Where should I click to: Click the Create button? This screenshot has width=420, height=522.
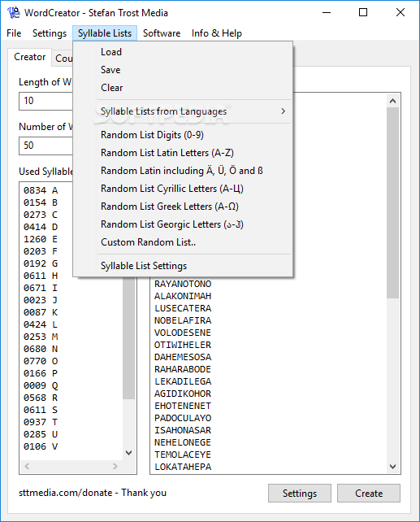[369, 493]
